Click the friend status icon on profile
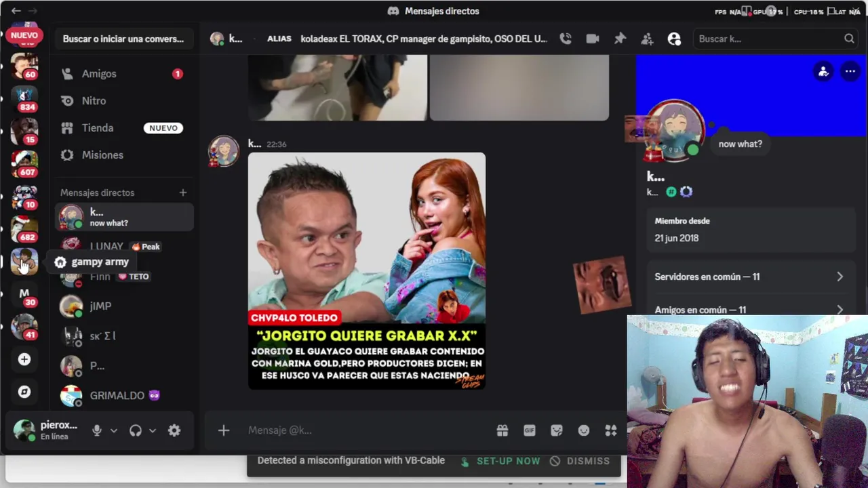868x488 pixels. pos(823,71)
